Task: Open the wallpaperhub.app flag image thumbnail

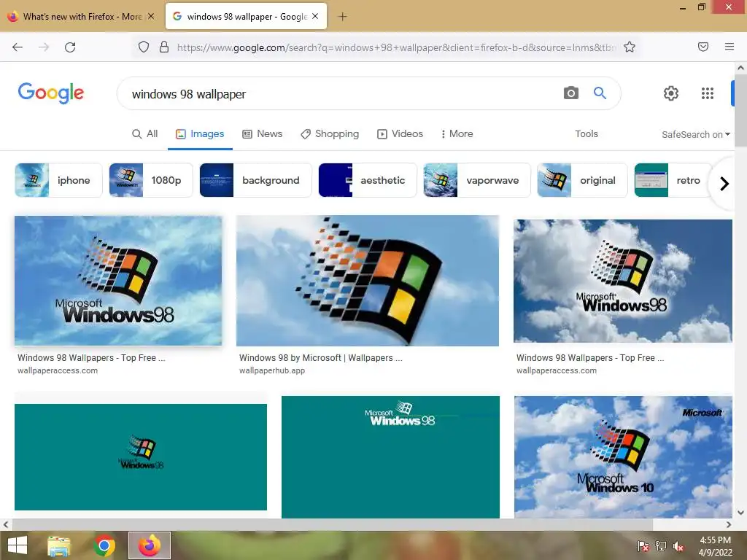Action: (x=368, y=281)
